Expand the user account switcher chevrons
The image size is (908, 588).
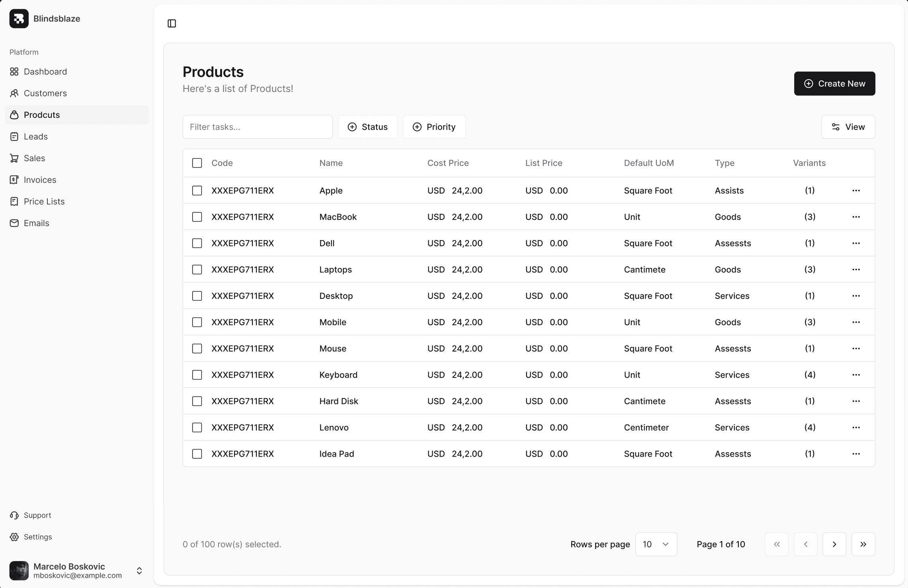[x=139, y=570]
